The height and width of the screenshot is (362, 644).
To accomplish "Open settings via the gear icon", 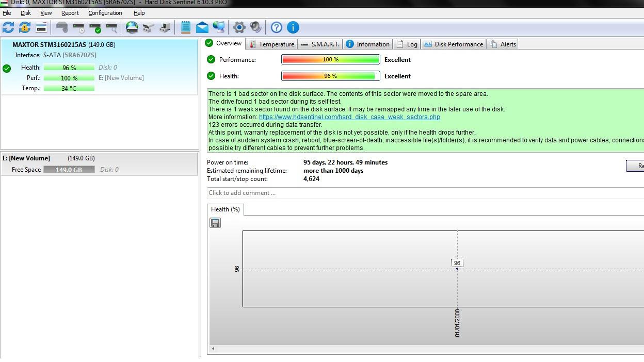I will click(239, 27).
